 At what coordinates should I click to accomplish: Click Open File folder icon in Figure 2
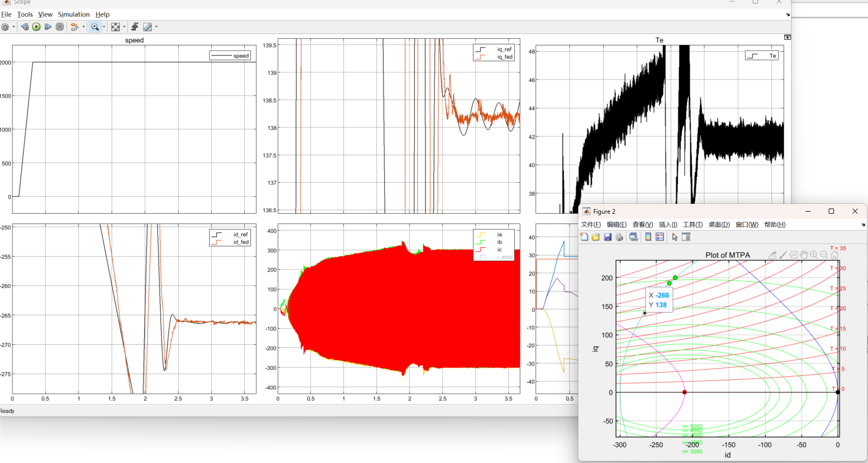point(596,237)
